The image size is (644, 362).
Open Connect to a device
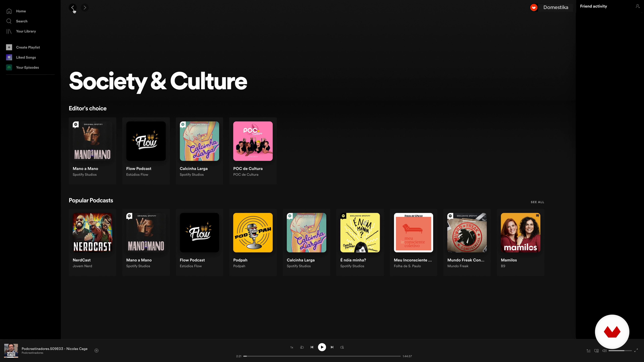point(596,350)
